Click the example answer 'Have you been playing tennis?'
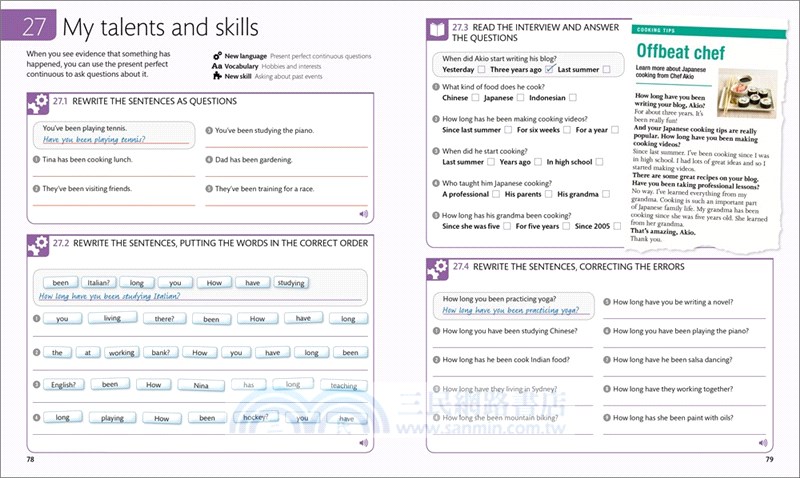Viewport: 800px width, 478px height. point(94,139)
